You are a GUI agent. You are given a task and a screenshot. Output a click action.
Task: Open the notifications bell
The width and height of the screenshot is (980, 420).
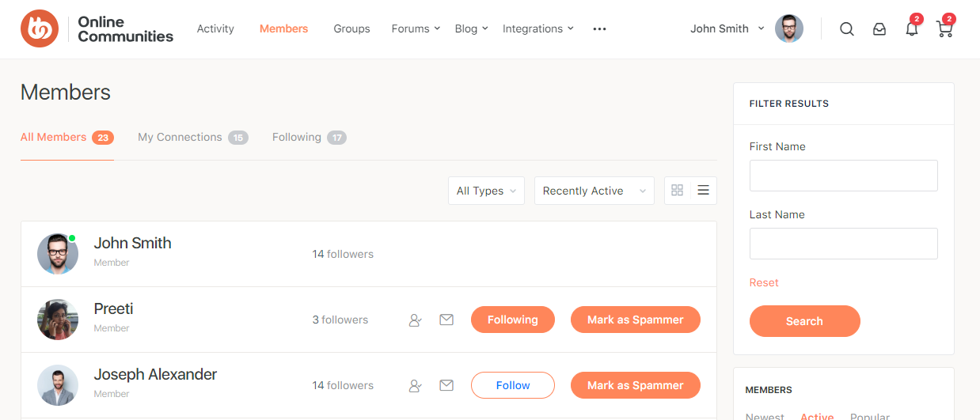click(x=912, y=29)
